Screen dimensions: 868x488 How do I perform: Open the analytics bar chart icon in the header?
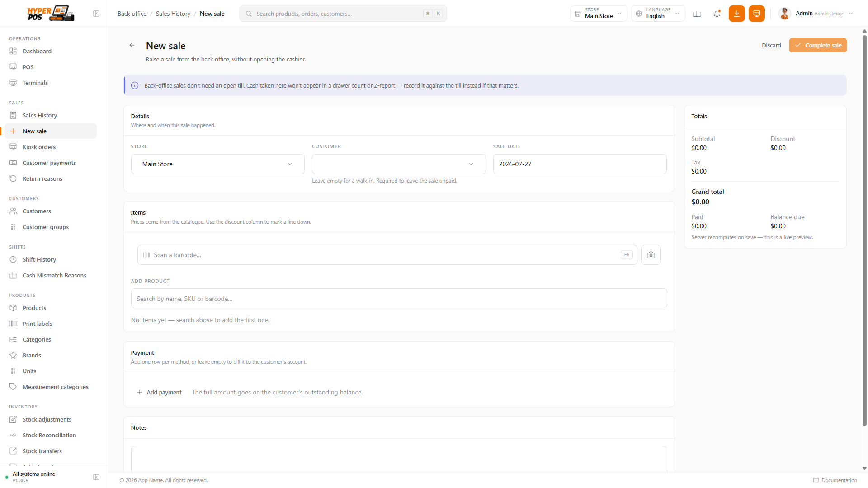coord(697,14)
